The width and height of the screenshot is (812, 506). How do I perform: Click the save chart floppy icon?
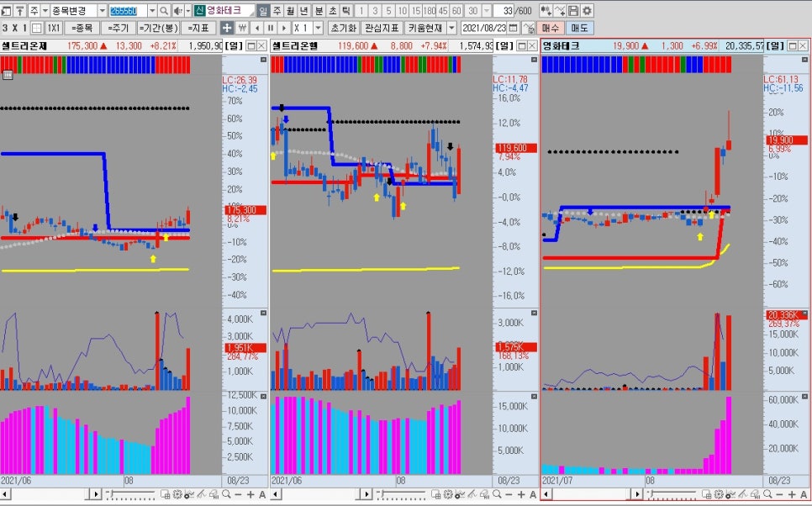click(573, 10)
